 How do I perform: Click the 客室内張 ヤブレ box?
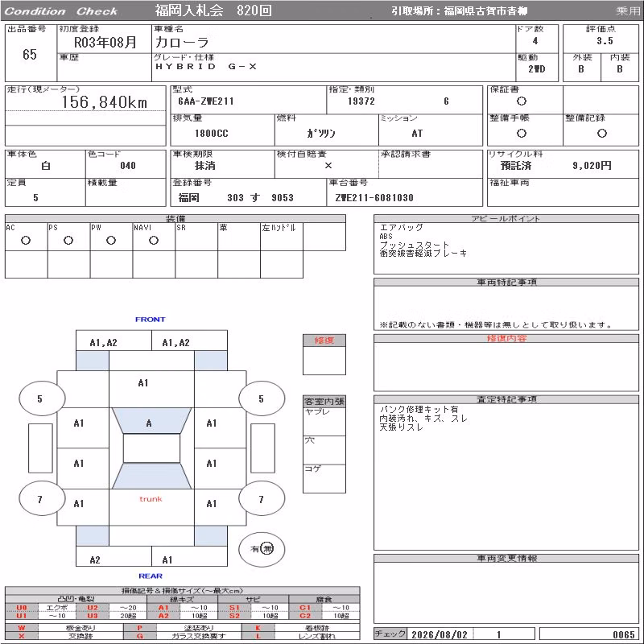tap(324, 422)
